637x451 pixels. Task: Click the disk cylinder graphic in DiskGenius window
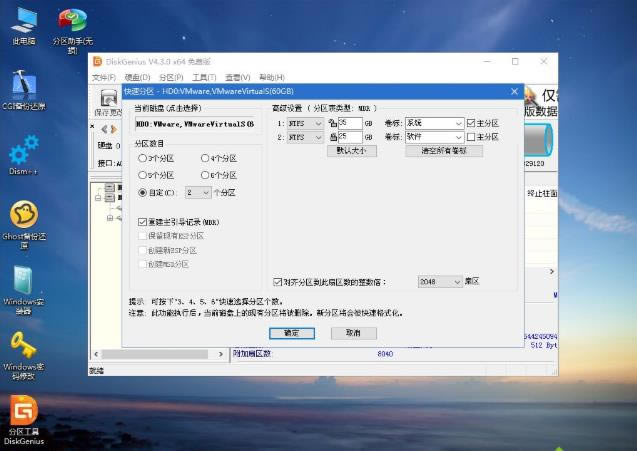pos(539,139)
